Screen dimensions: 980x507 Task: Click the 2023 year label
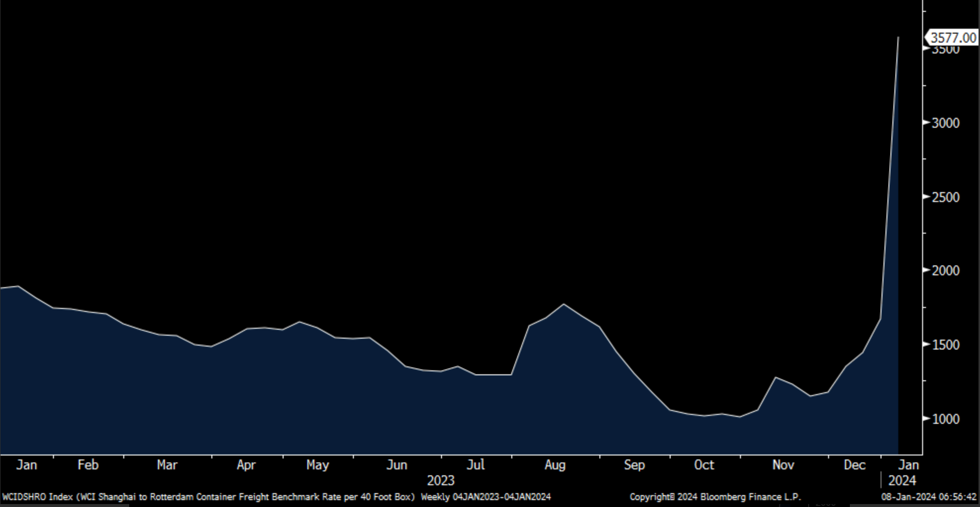point(441,481)
